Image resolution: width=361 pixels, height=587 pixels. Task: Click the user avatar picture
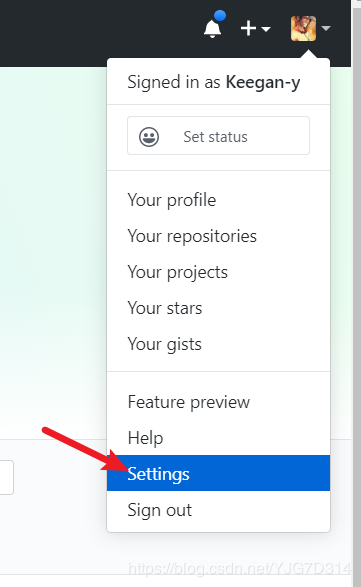click(303, 28)
